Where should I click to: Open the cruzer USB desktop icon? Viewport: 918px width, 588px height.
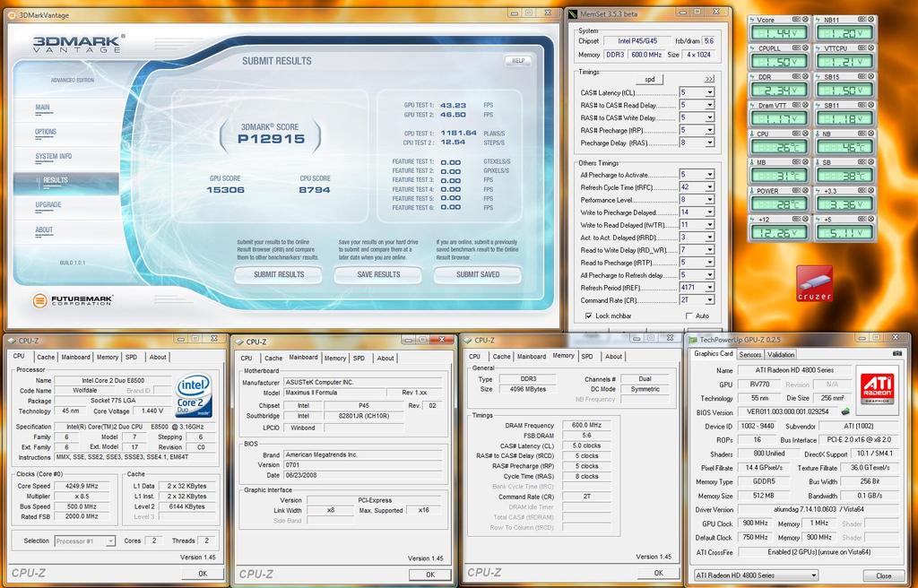pos(814,283)
